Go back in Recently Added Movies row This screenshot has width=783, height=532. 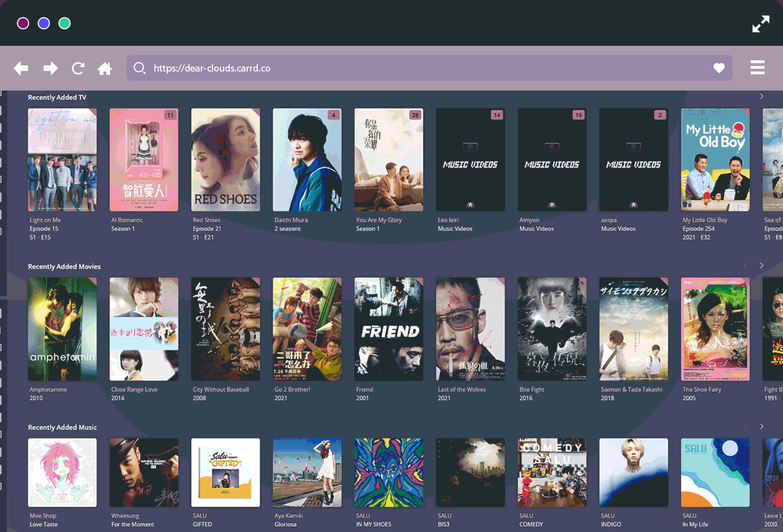click(x=745, y=265)
